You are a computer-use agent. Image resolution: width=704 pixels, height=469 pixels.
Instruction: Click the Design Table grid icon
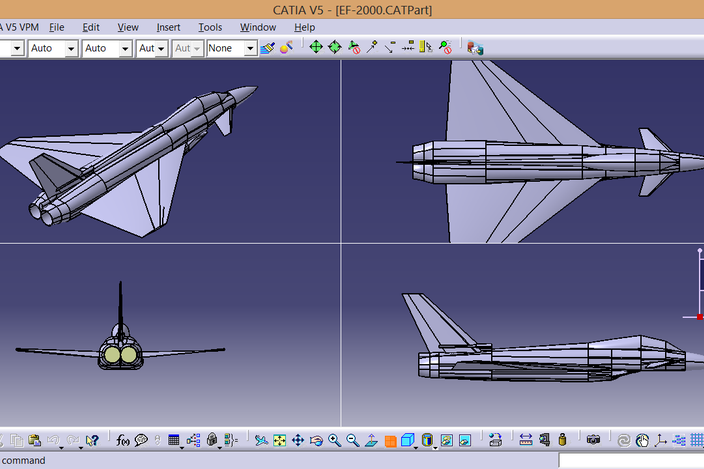click(x=174, y=440)
